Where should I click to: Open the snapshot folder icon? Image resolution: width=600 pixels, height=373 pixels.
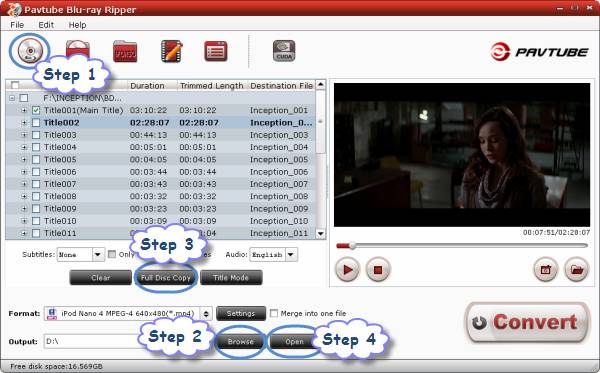pos(576,270)
